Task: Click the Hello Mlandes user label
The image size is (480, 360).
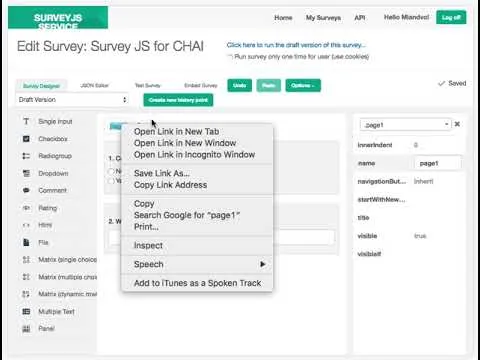Action: pyautogui.click(x=406, y=17)
